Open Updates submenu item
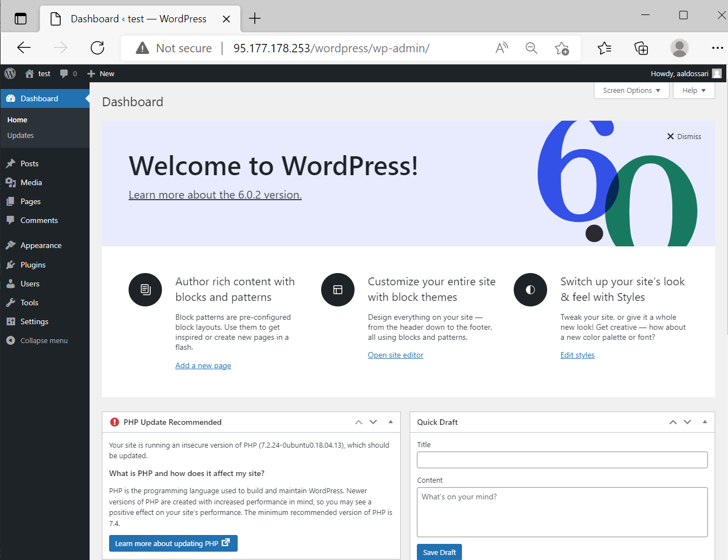 pos(21,135)
